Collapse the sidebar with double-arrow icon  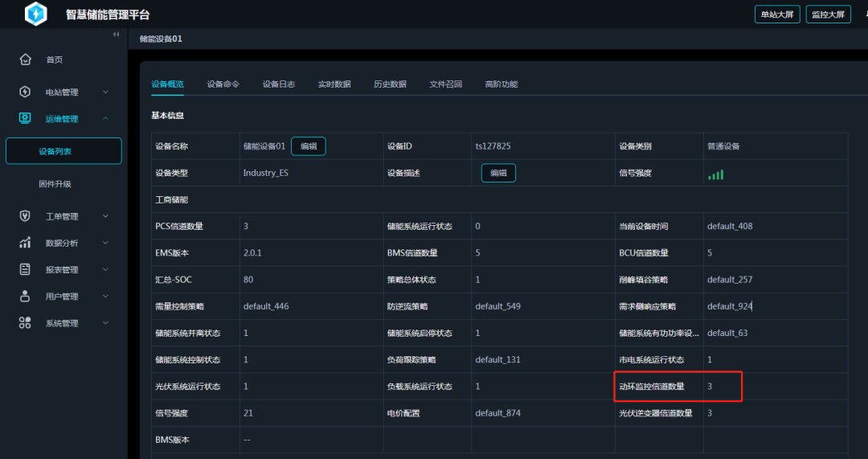click(x=116, y=35)
